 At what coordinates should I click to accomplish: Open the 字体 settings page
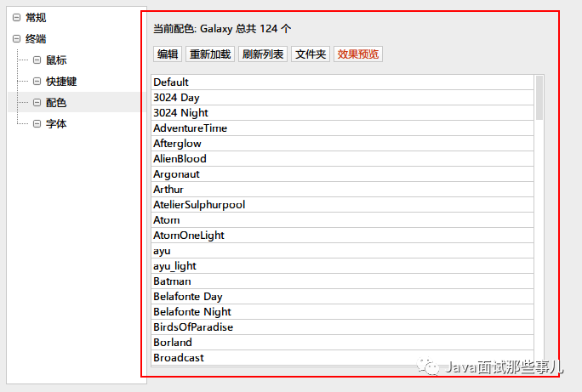tap(56, 123)
